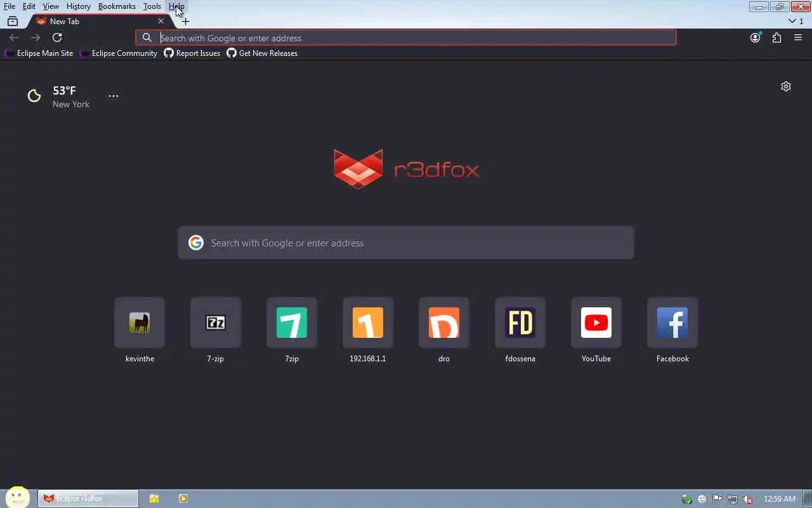Open the network tray icon

click(733, 499)
